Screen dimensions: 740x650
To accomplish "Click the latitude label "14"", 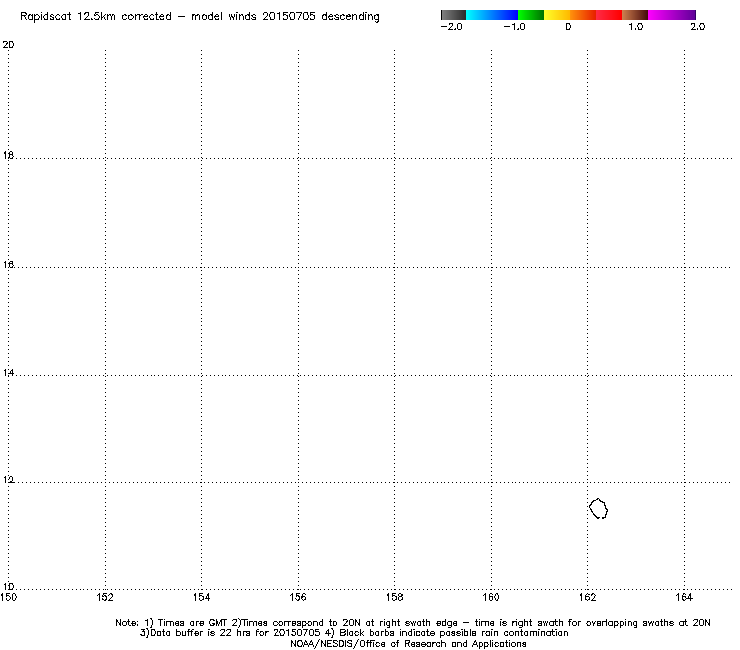I will pos(8,373).
